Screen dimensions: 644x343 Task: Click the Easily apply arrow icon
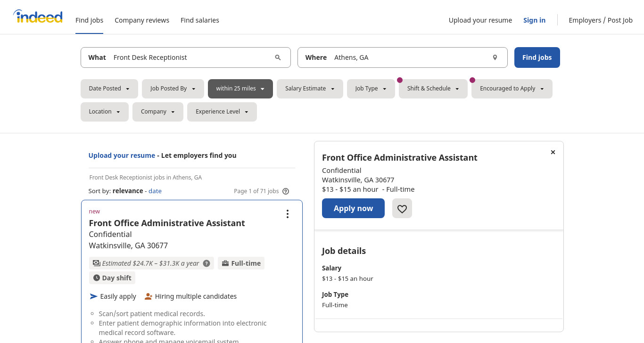click(x=93, y=296)
